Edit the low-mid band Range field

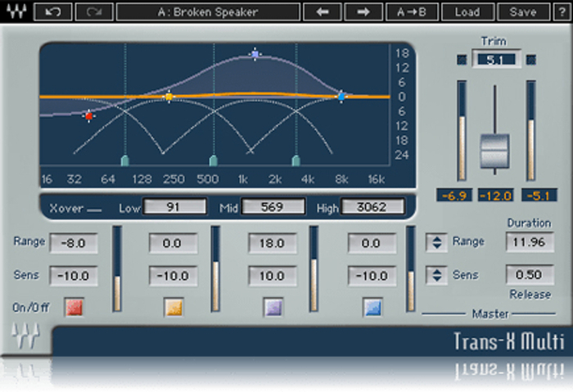pyautogui.click(x=174, y=243)
